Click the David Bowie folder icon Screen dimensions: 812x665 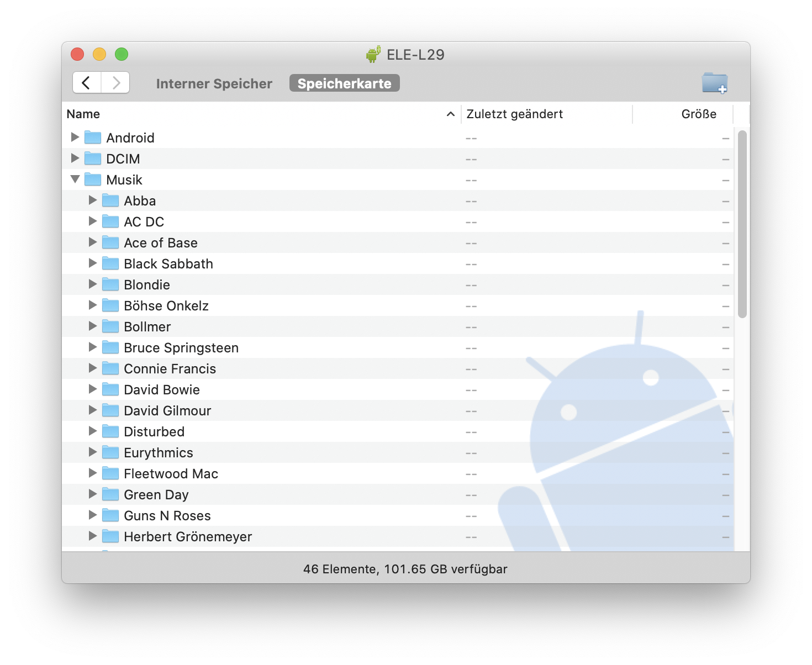click(x=110, y=389)
